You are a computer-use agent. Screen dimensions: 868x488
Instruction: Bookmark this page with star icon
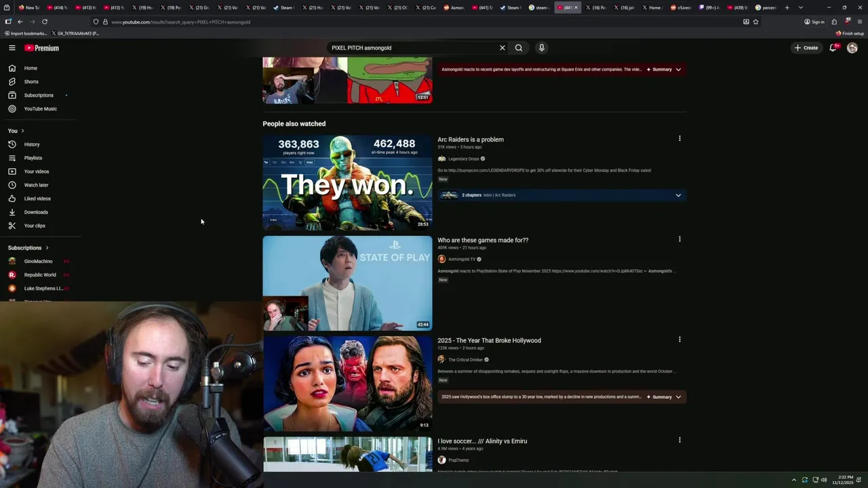click(x=755, y=22)
